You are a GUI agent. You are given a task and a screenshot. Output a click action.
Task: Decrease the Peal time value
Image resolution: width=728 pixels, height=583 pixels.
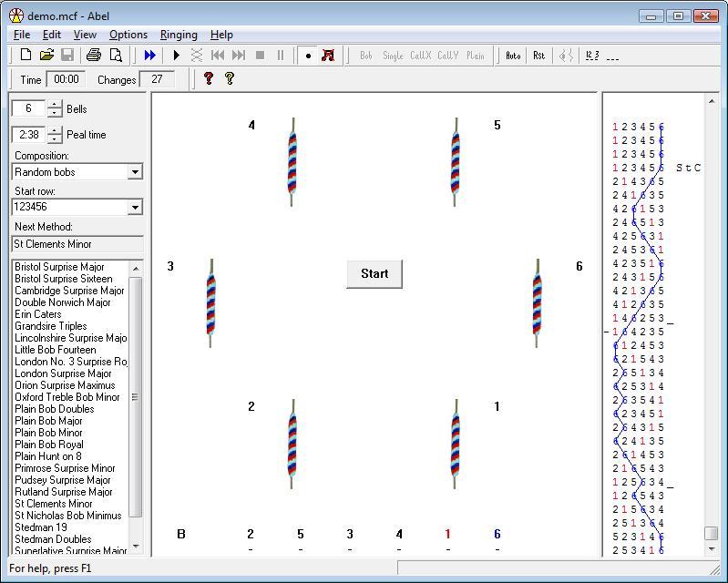click(55, 138)
